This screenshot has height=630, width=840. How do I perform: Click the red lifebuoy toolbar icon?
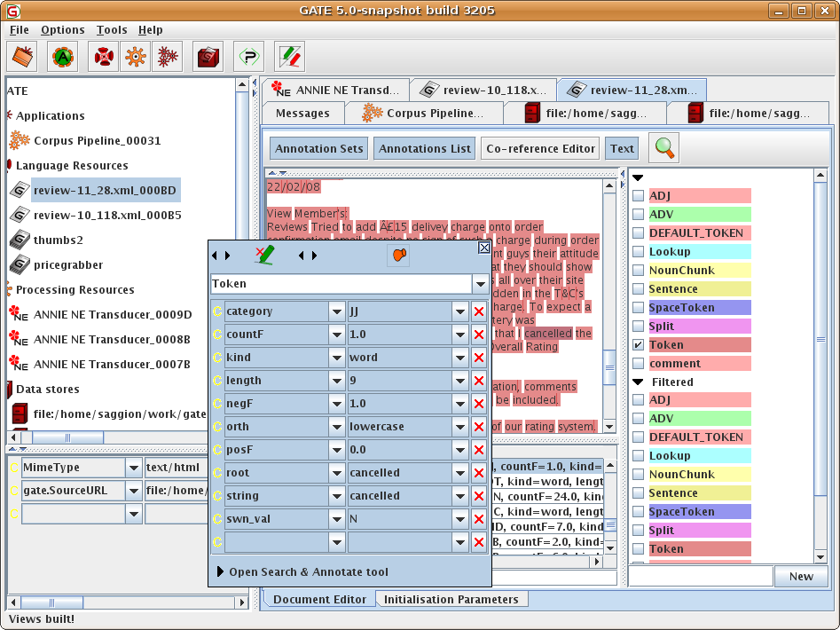pyautogui.click(x=104, y=56)
